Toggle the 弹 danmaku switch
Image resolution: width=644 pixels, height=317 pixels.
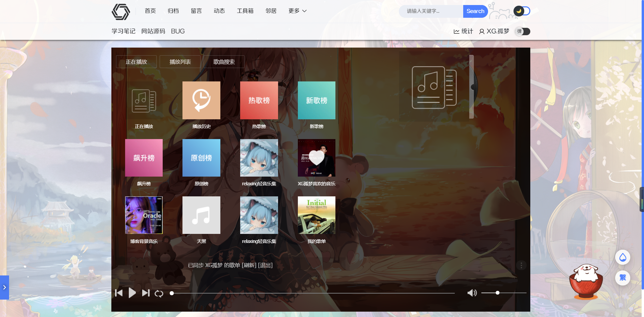523,31
